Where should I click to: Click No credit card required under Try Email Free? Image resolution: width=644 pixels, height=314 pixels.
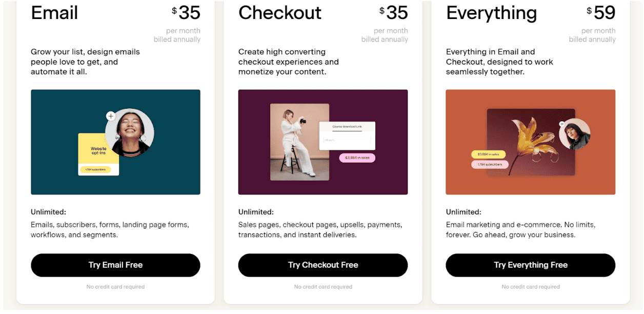[x=115, y=287]
